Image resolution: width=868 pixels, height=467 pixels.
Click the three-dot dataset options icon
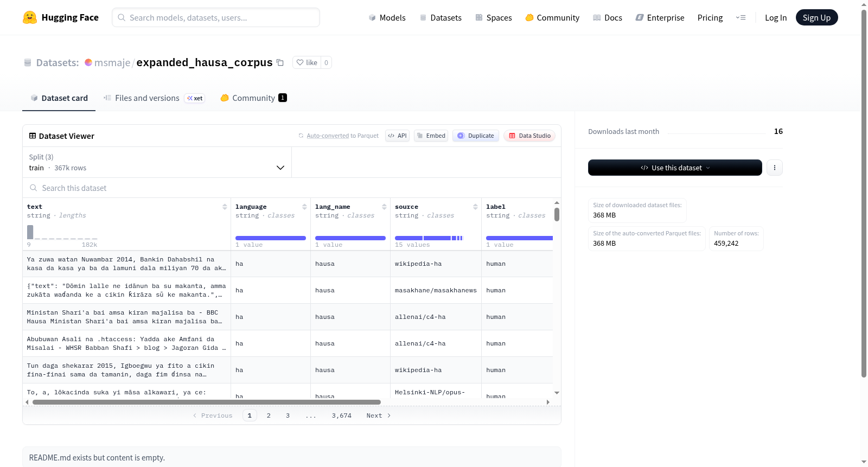tap(775, 168)
